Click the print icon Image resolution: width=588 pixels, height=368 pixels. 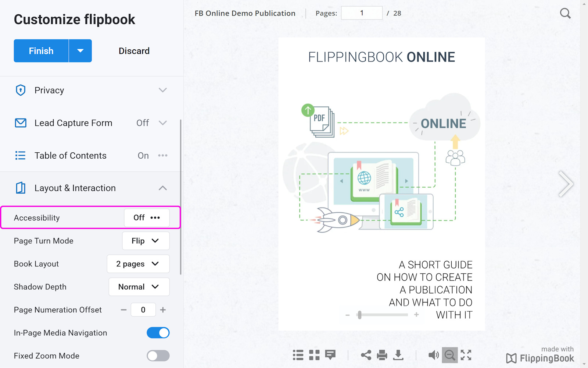point(382,355)
